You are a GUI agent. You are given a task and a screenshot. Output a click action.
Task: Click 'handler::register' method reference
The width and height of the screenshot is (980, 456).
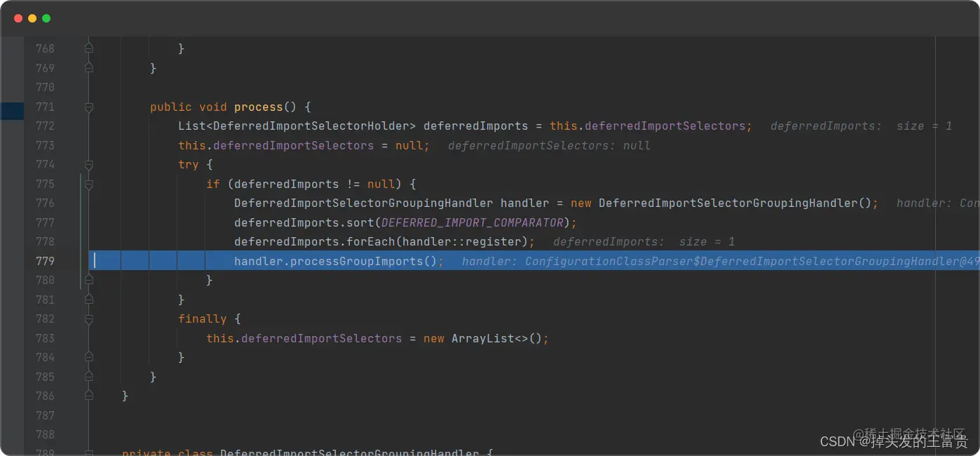[x=462, y=242]
